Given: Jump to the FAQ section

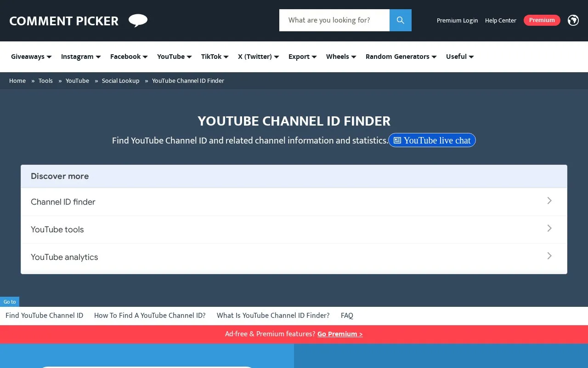Looking at the screenshot, I should [x=347, y=316].
